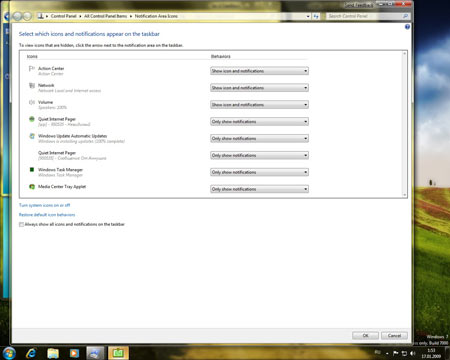Click Control Panel in the breadcrumb bar
This screenshot has height=360, width=450.
click(x=63, y=16)
